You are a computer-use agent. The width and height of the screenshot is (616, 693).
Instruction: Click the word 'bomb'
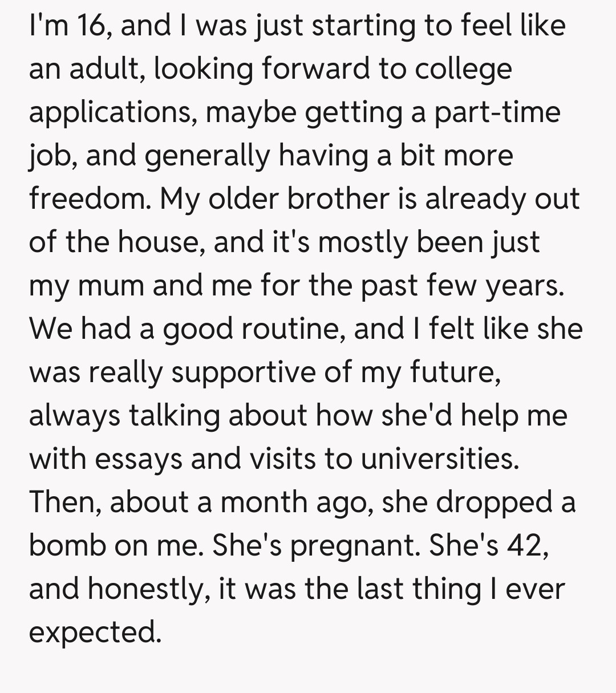67,546
